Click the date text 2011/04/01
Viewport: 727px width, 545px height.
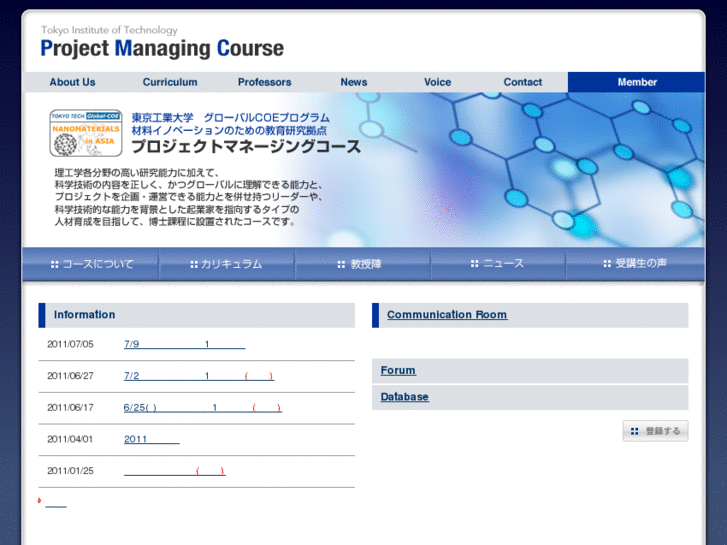coord(70,439)
